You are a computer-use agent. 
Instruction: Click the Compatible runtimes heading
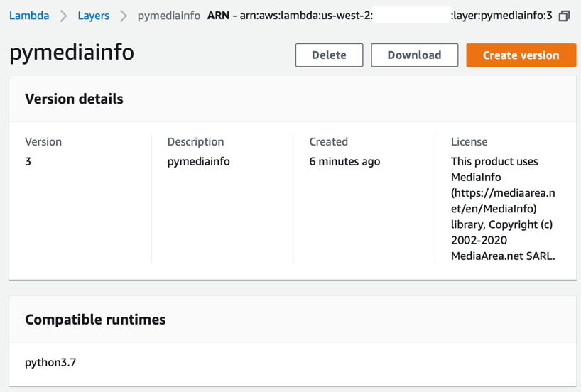[95, 320]
